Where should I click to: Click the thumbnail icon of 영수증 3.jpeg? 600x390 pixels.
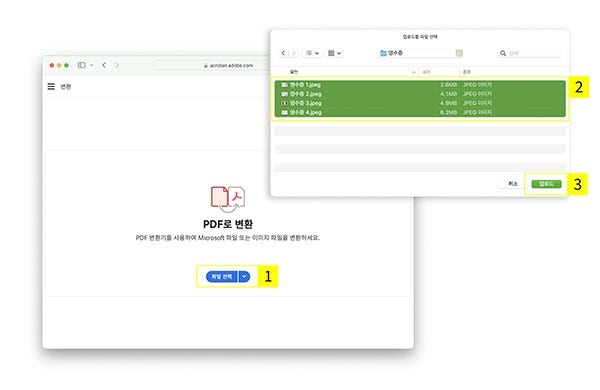point(284,103)
